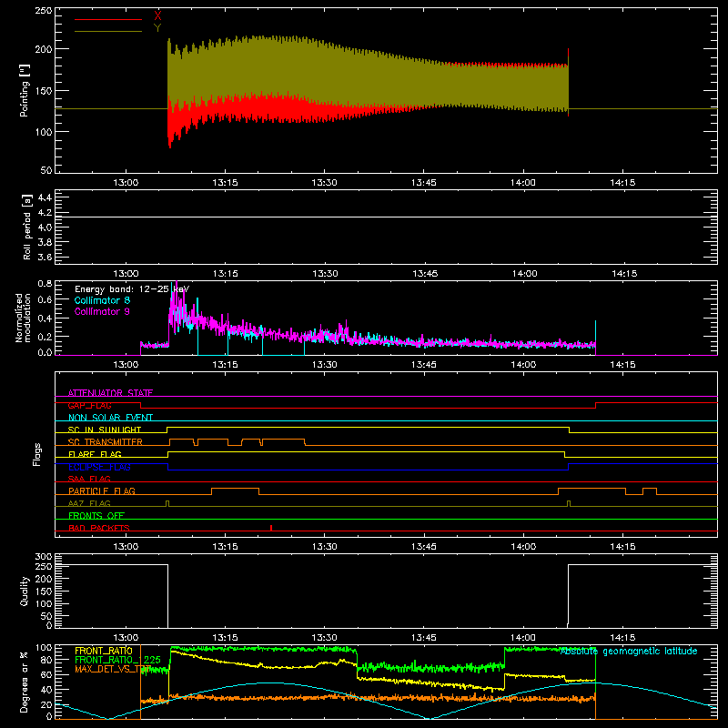Click the 200 tick on Pointing axis
This screenshot has height=728, width=728.
coord(44,49)
